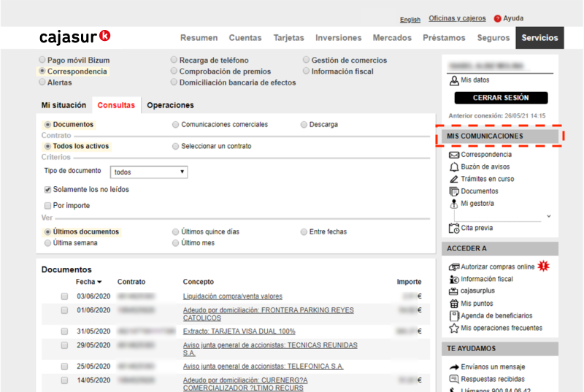Choose Seleccionar un contrato radio option
This screenshot has width=584, height=392.
pyautogui.click(x=175, y=147)
